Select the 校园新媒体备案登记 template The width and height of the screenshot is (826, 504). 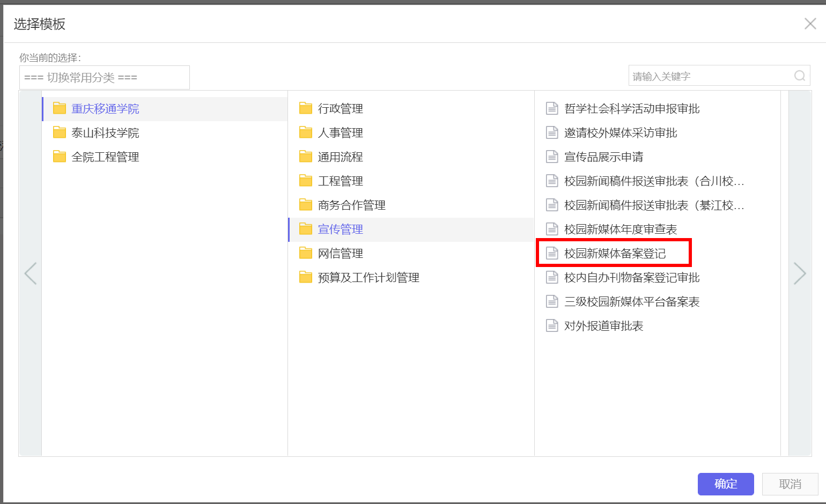coord(615,253)
